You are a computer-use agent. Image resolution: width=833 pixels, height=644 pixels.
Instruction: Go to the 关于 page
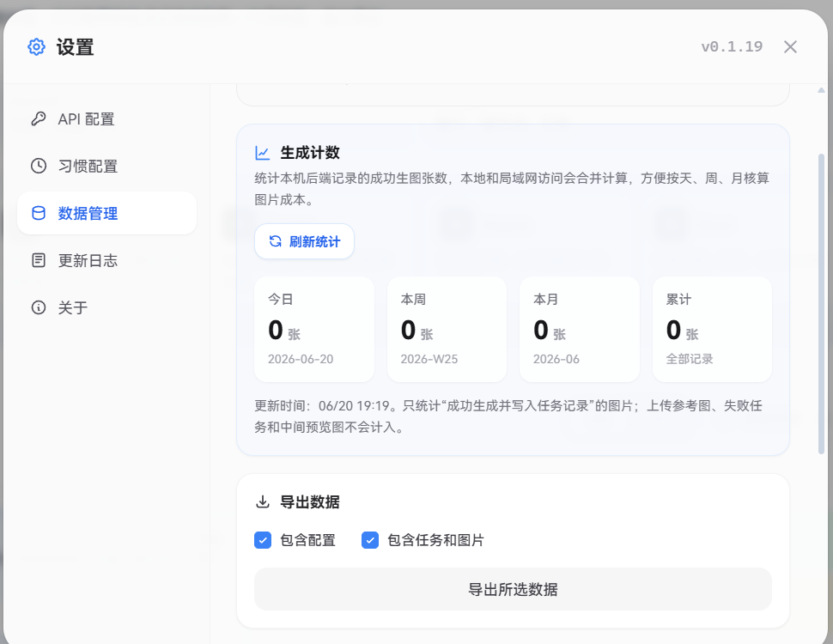(x=106, y=307)
